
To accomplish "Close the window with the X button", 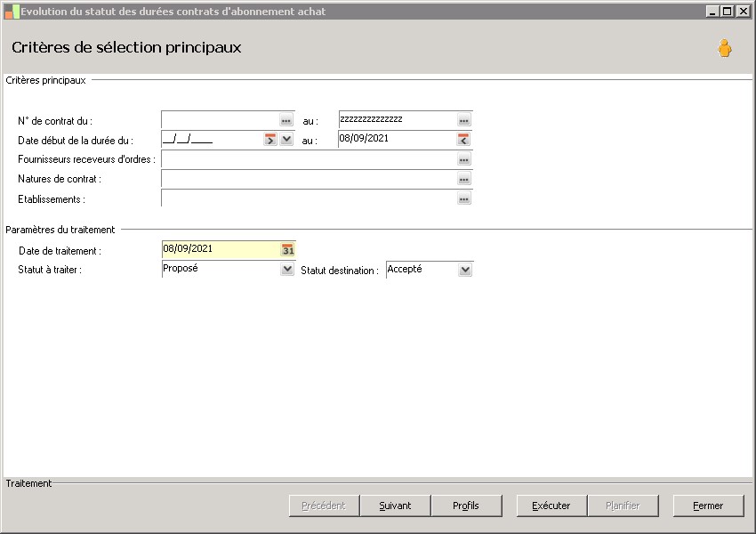I will tap(743, 11).
